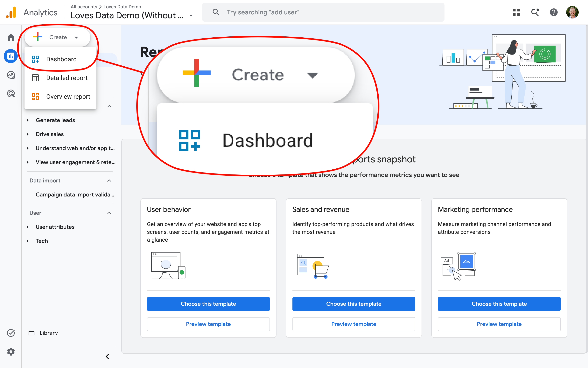Choose the Marketing performance template
The width and height of the screenshot is (588, 368).
pyautogui.click(x=499, y=304)
